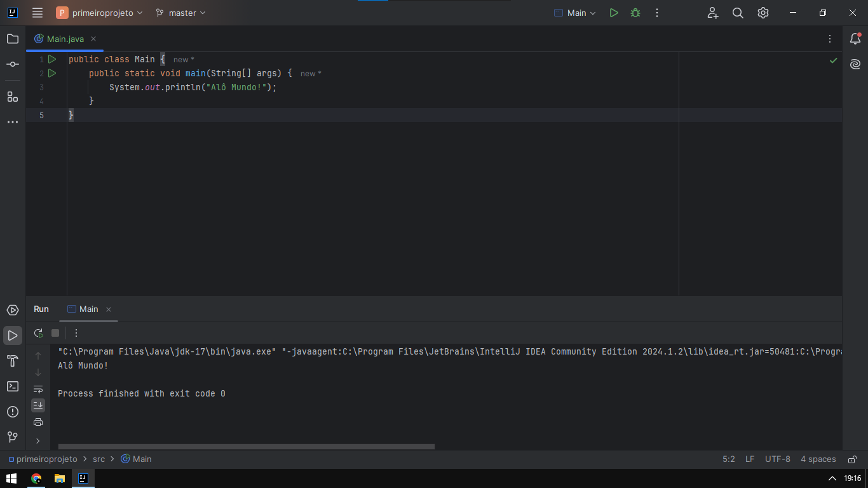The width and height of the screenshot is (868, 488).
Task: Click down the stack trace arrow
Action: tap(38, 372)
